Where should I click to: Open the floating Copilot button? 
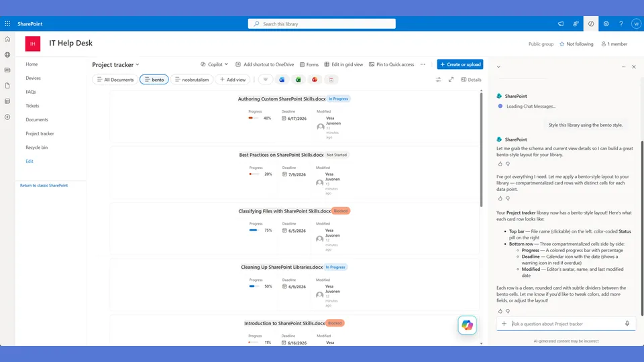pos(468,325)
